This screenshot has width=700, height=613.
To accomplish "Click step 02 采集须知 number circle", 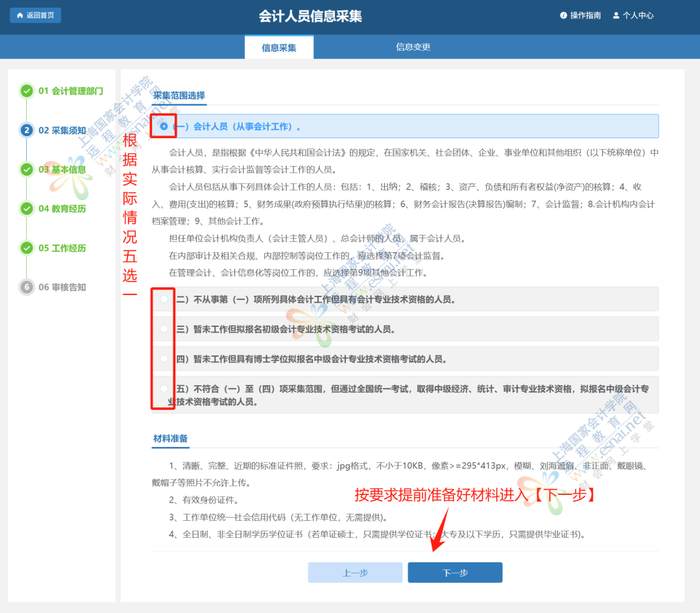I will 27,130.
